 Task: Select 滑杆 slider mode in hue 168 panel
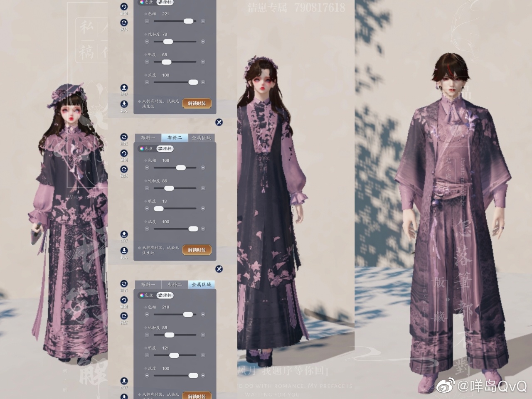(165, 148)
